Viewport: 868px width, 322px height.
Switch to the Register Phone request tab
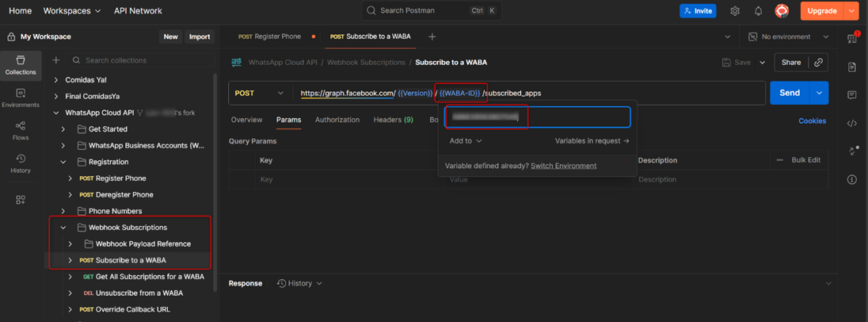272,36
